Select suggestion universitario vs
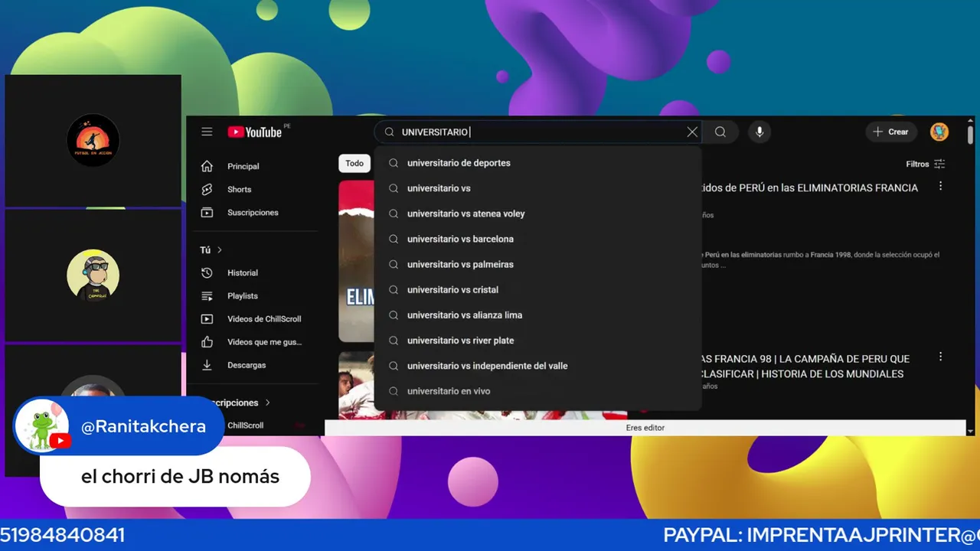The image size is (980, 551). pos(537,188)
